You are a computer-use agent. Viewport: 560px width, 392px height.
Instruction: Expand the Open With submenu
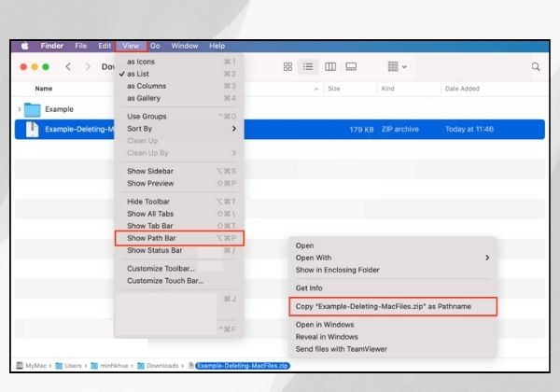coord(393,258)
